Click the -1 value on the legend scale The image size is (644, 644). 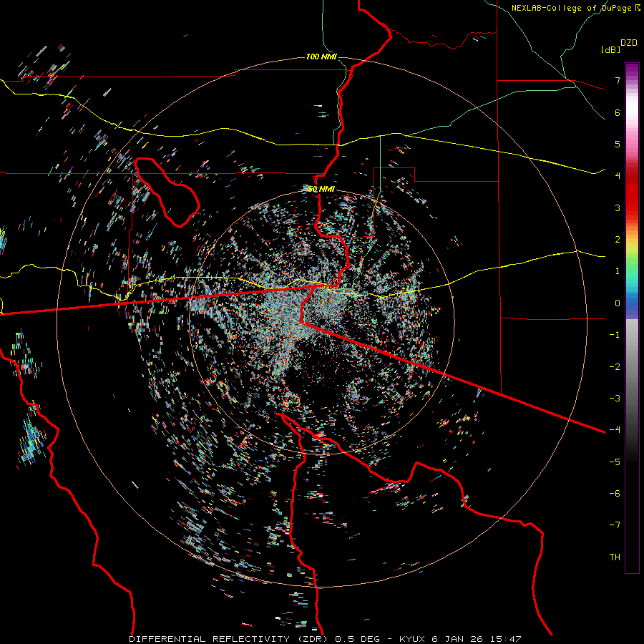[615, 335]
